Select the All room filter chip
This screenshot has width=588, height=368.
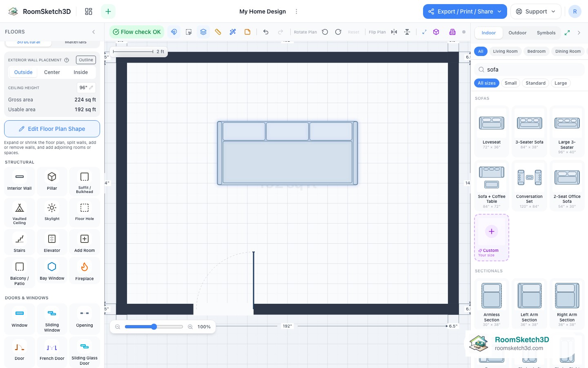click(x=481, y=52)
